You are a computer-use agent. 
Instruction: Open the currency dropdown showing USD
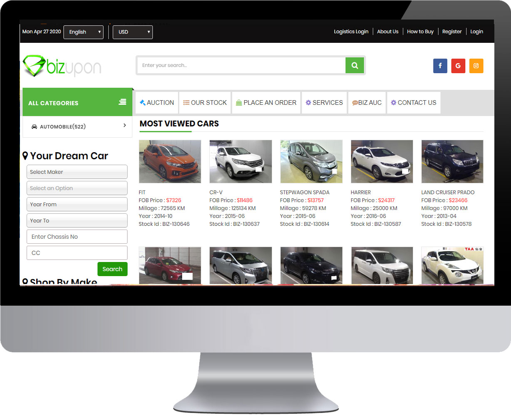tap(133, 32)
